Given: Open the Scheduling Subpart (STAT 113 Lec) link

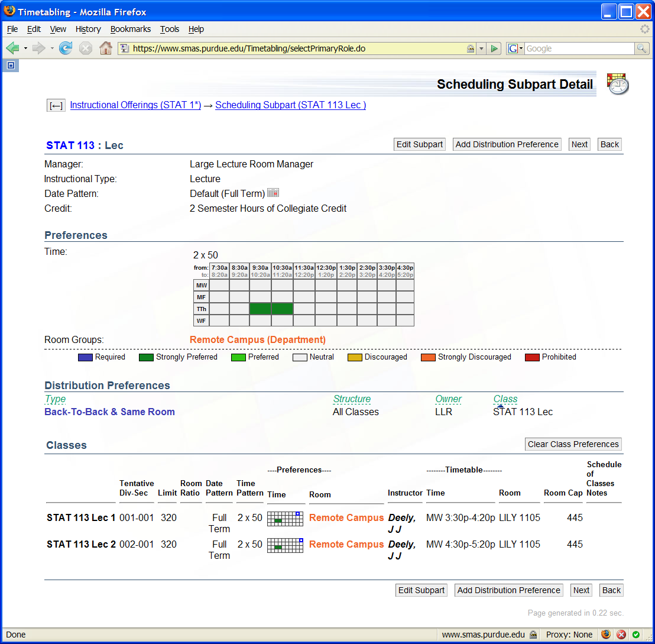Looking at the screenshot, I should [x=290, y=105].
